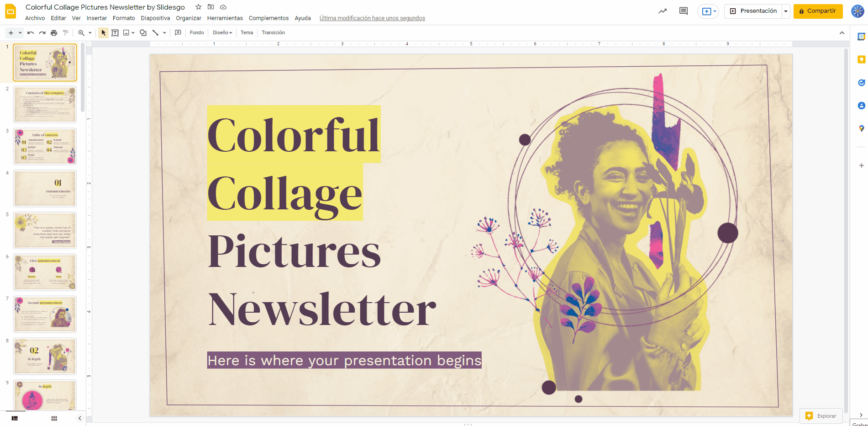Open the account avatar

coord(857,11)
